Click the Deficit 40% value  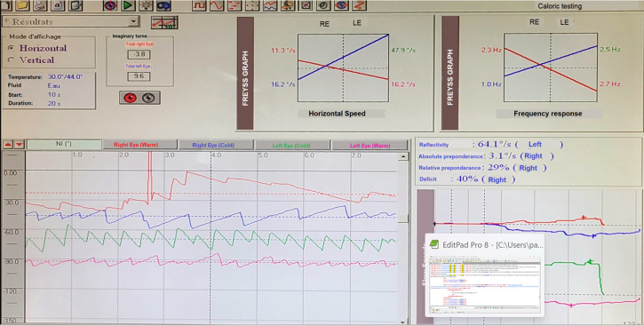pyautogui.click(x=467, y=179)
